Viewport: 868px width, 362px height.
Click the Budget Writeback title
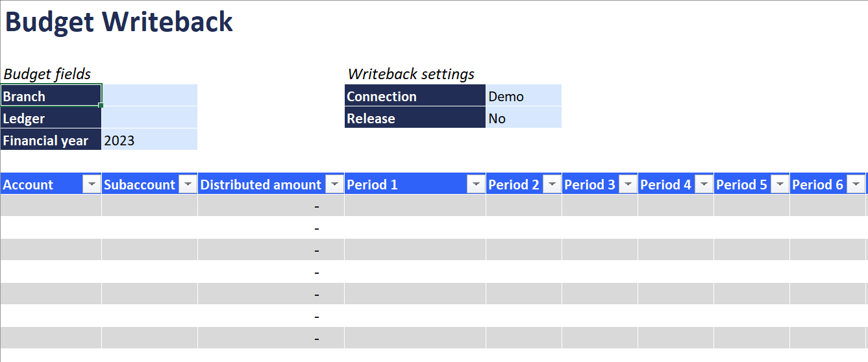[119, 22]
